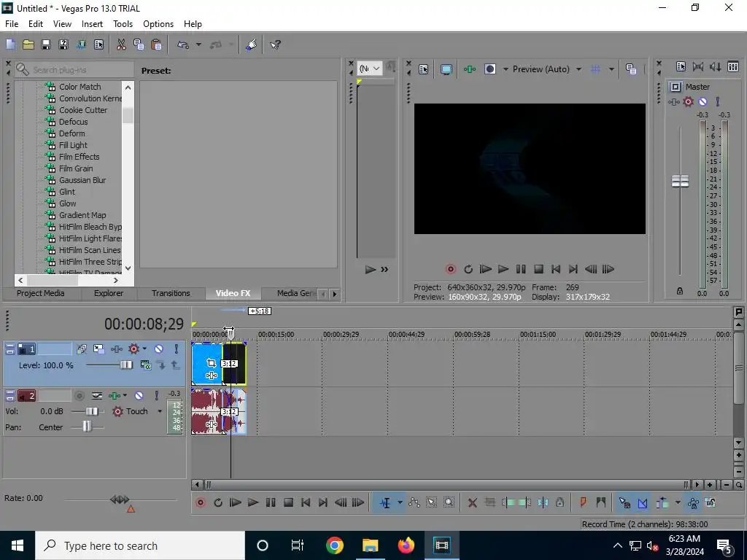Open the File menu
The width and height of the screenshot is (747, 560).
pyautogui.click(x=12, y=24)
